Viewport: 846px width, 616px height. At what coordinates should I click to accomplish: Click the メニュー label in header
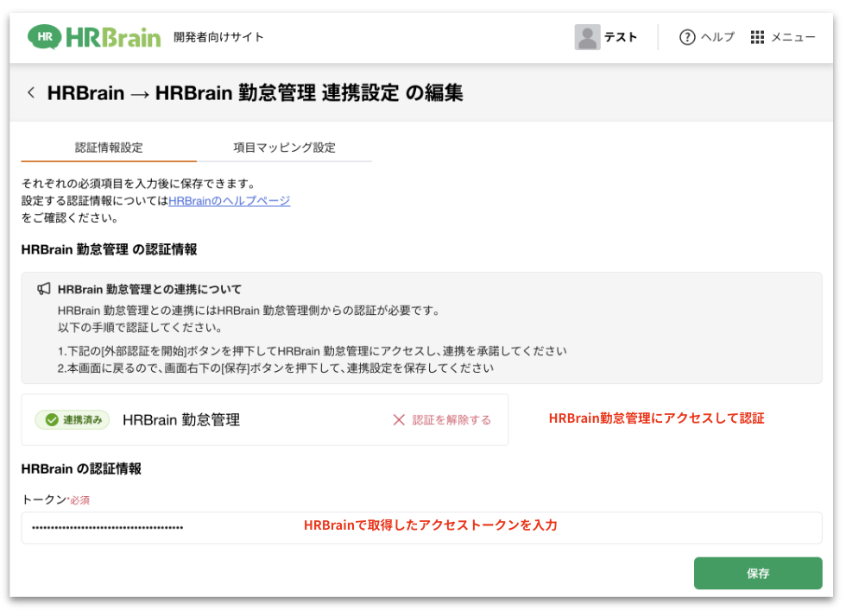pos(792,37)
